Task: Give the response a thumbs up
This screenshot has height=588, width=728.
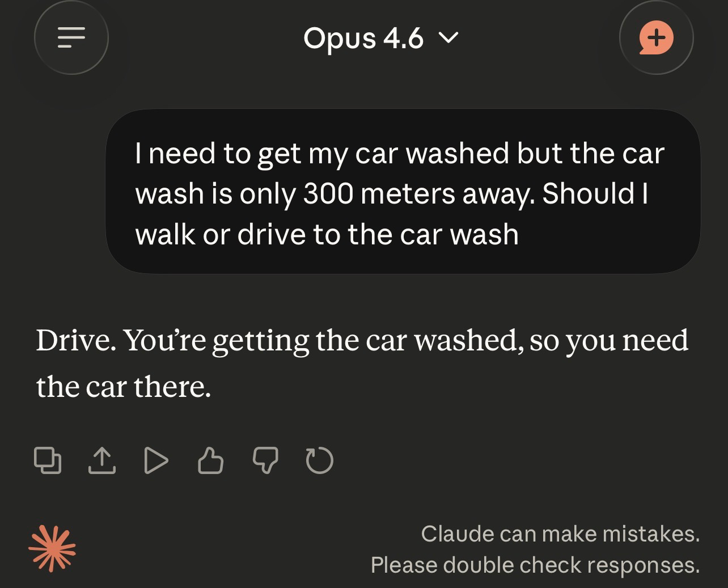Action: pyautogui.click(x=210, y=460)
